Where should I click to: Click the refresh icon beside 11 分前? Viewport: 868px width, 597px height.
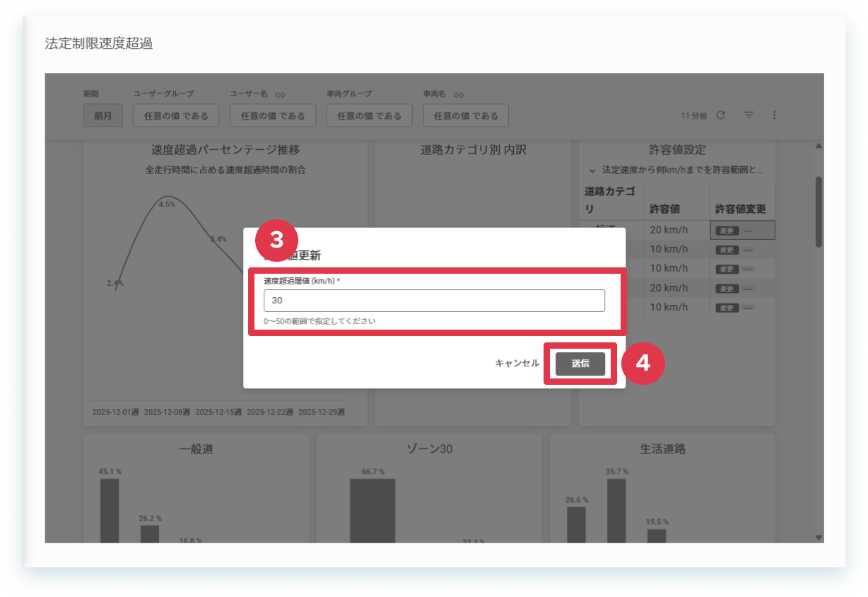pos(720,115)
